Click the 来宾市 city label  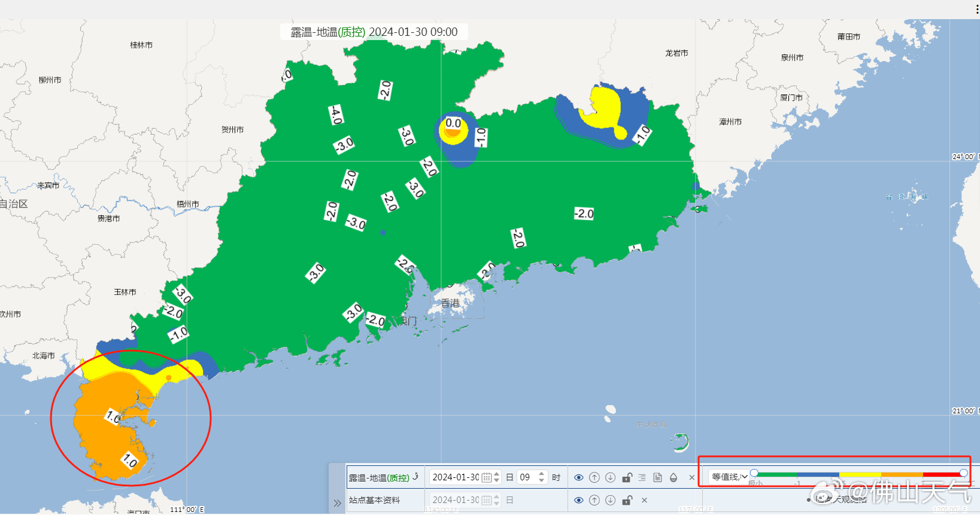(x=48, y=185)
